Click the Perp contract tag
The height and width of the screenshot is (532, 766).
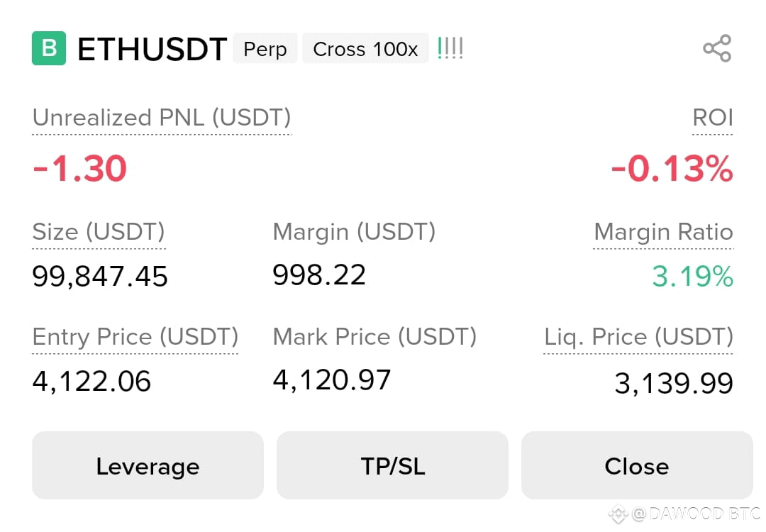click(x=265, y=48)
